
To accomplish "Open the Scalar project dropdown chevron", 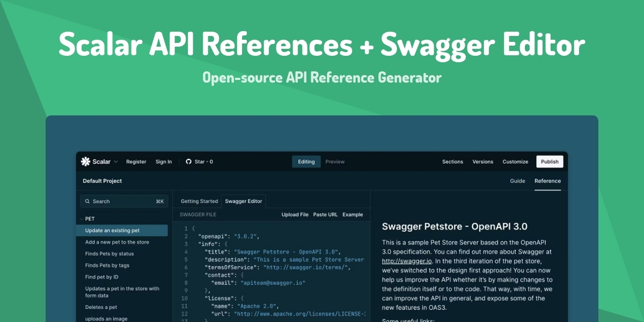I will click(117, 161).
